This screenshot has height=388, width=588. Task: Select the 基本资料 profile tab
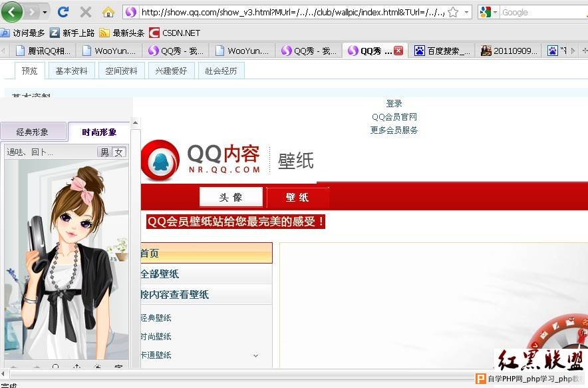point(71,71)
